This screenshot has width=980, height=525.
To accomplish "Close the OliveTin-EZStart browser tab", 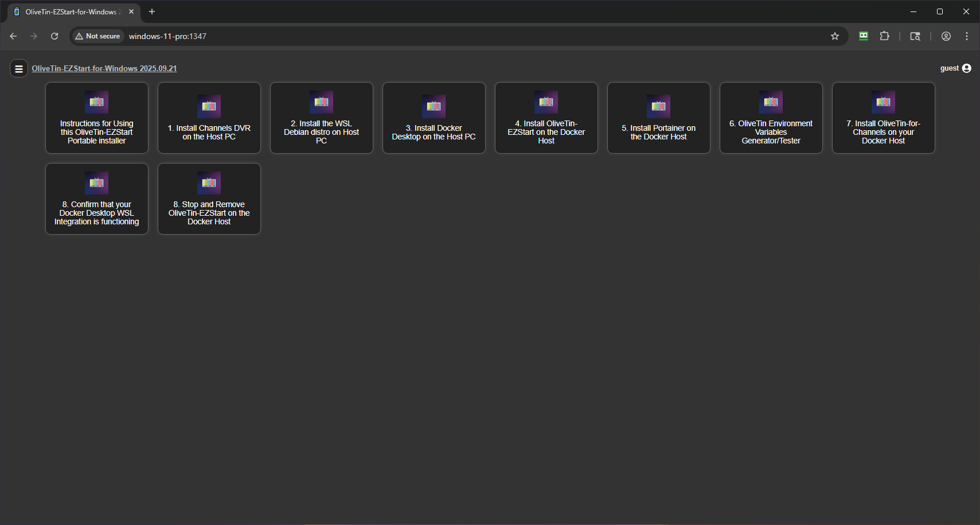I will (x=131, y=11).
